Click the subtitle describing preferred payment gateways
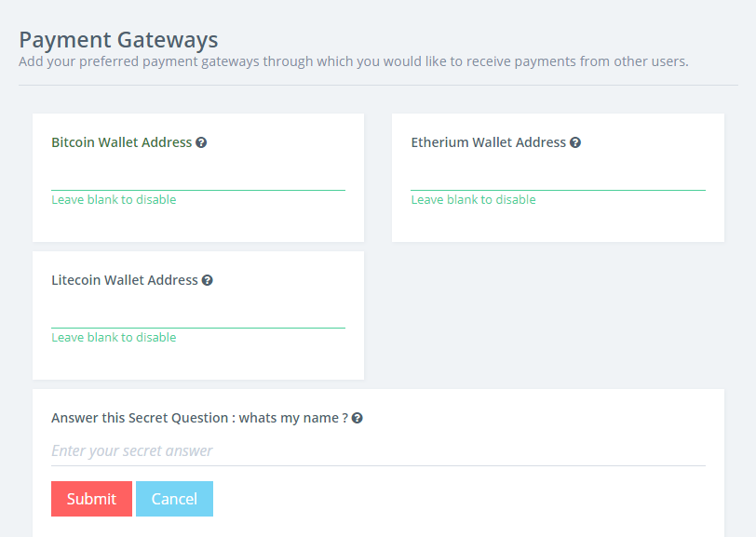 [354, 61]
